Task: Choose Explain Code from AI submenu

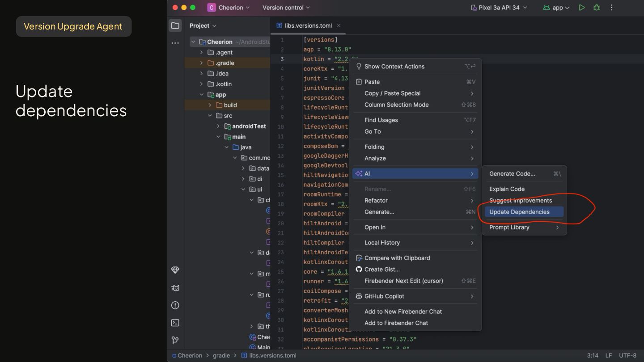Action: coord(507,189)
